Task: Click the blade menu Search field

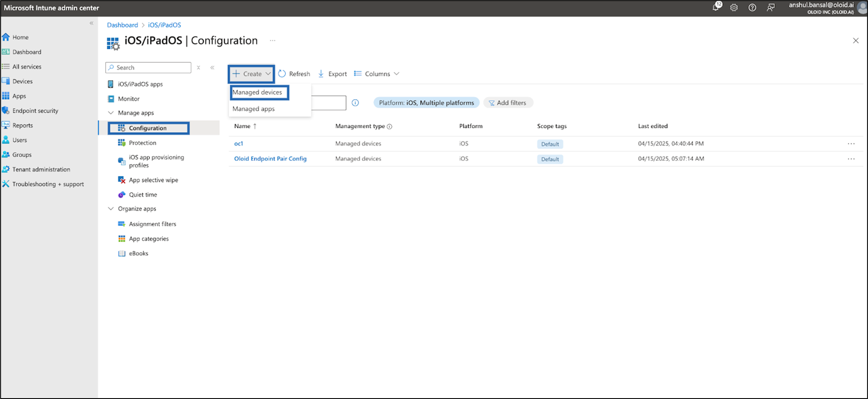Action: coord(148,68)
